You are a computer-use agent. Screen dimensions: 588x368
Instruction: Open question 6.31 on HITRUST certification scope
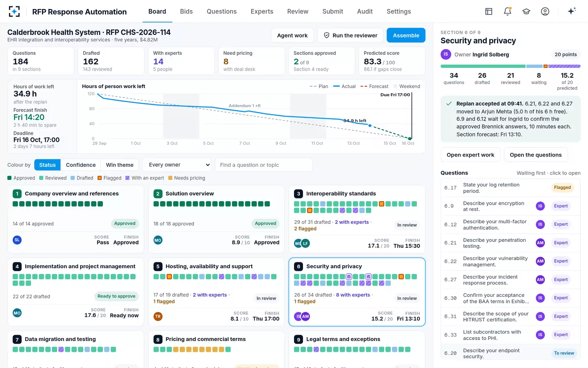[510, 316]
